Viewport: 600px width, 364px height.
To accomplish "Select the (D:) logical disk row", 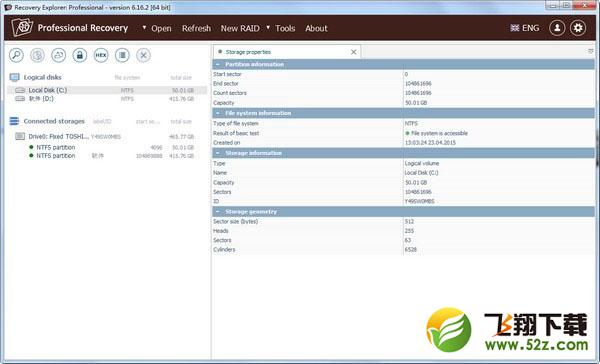I will click(107, 99).
